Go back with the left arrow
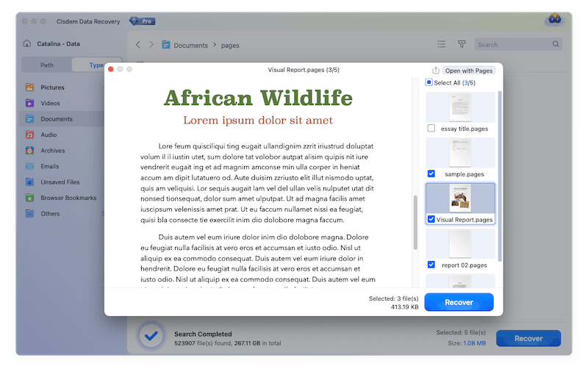Image resolution: width=588 pixels, height=375 pixels. (x=138, y=45)
